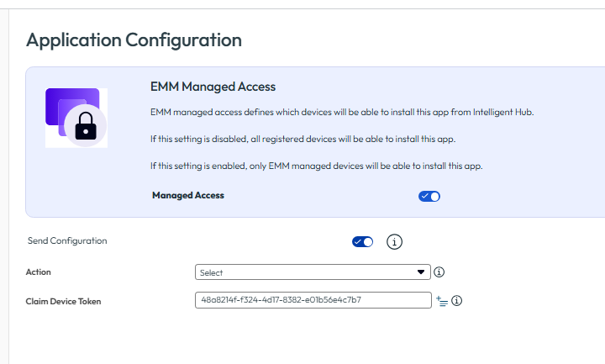Click the Action dropdown arrow

(x=421, y=272)
